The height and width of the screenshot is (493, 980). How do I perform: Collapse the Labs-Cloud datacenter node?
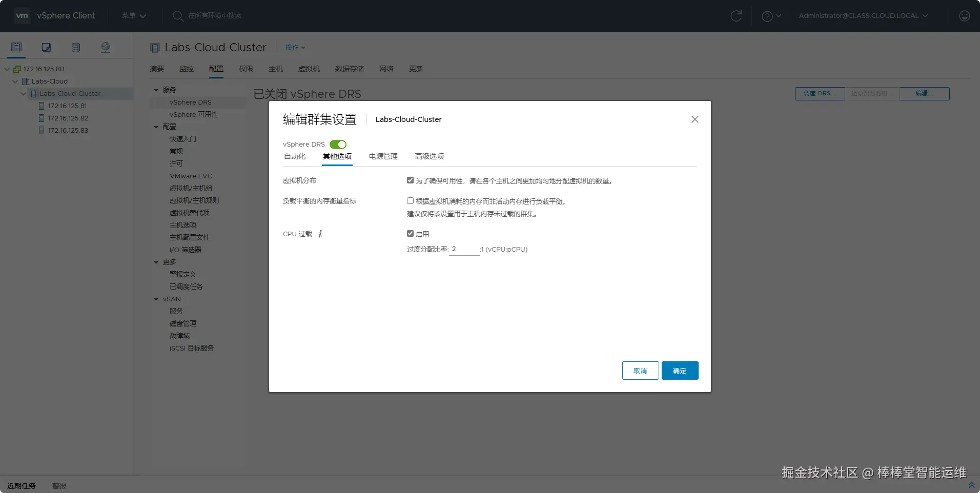(x=15, y=81)
